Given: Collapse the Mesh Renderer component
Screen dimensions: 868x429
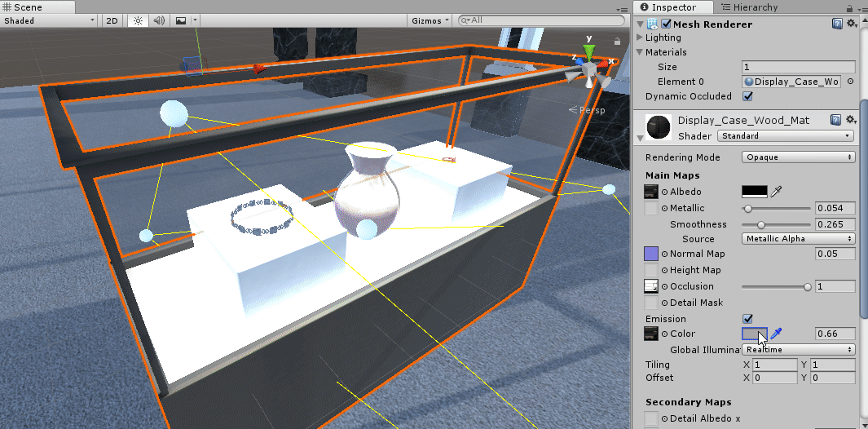Looking at the screenshot, I should 641,24.
